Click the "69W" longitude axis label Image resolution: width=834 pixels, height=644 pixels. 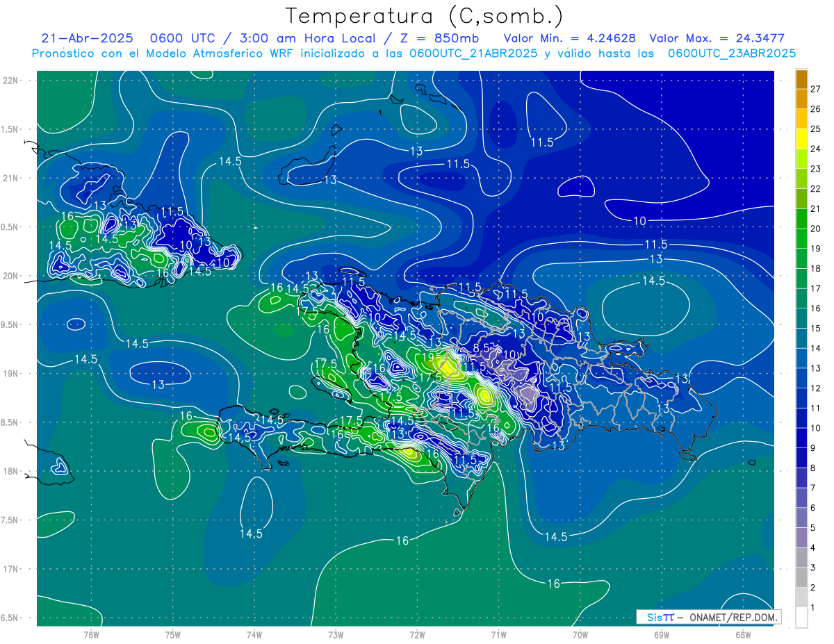[662, 635]
